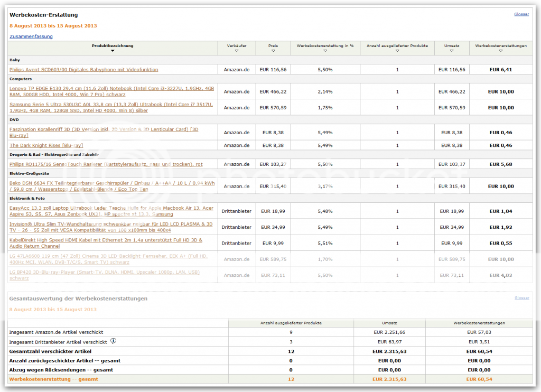Open Lenovo TP EDGE E130 Notebook link
The width and height of the screenshot is (541, 392).
click(111, 91)
